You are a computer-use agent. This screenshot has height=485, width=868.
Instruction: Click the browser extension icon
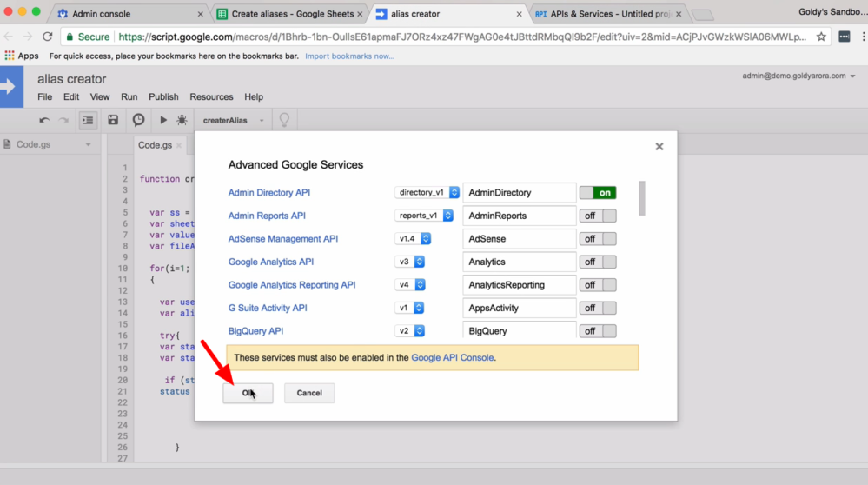click(845, 37)
